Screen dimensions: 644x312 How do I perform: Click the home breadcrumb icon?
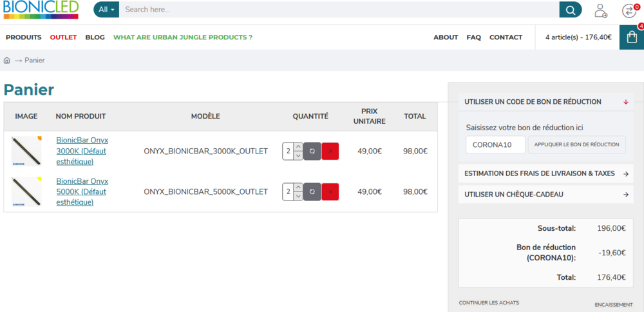pos(6,61)
